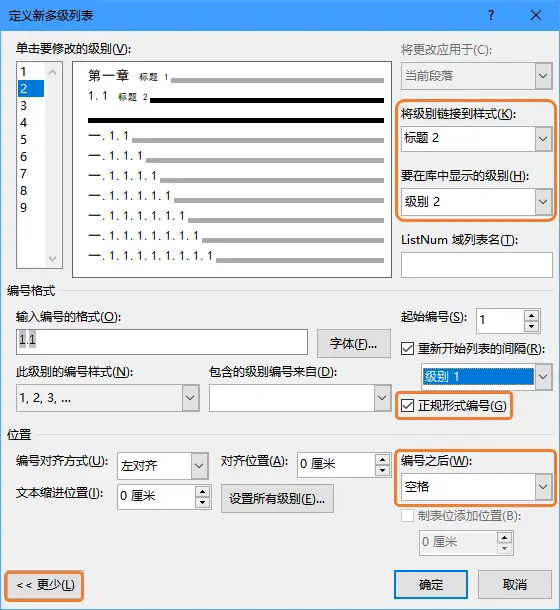Select level 4 in the level list
Screen dimensions: 560x610
coord(31,123)
